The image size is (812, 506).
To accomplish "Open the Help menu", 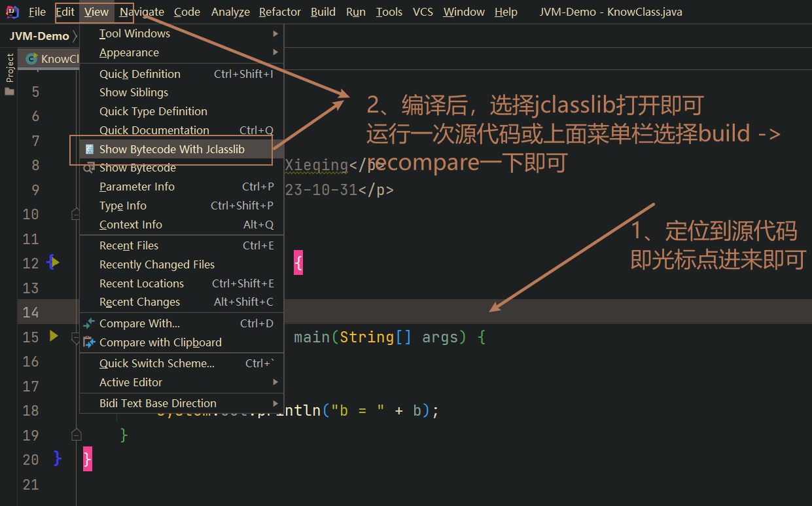I will coord(506,12).
